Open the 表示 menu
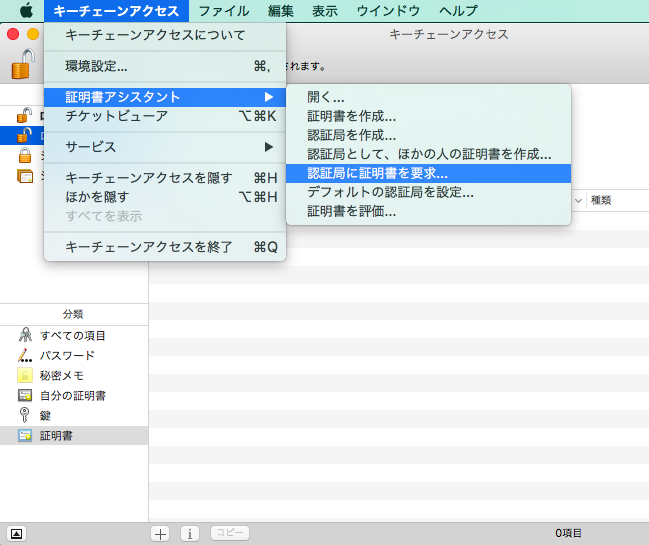 324,11
